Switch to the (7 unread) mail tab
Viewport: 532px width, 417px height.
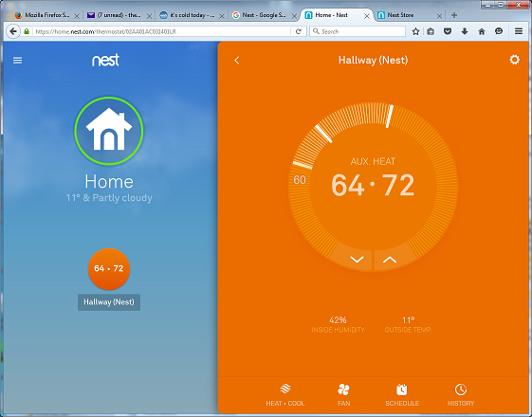pyautogui.click(x=119, y=15)
